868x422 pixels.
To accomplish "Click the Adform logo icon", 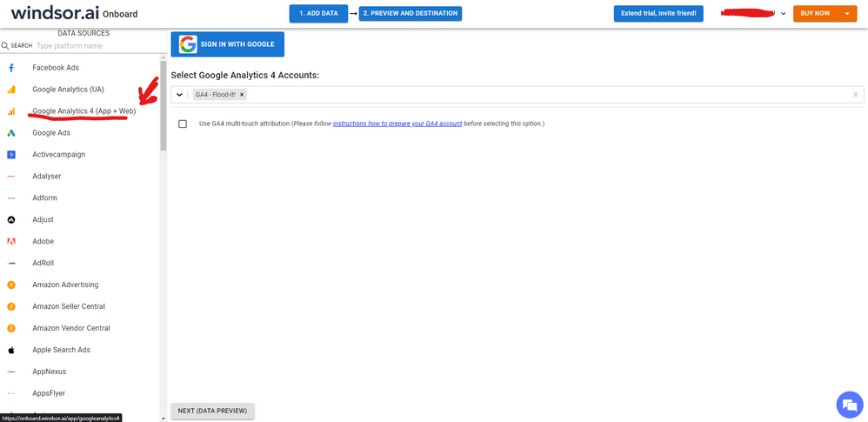I will click(x=11, y=198).
